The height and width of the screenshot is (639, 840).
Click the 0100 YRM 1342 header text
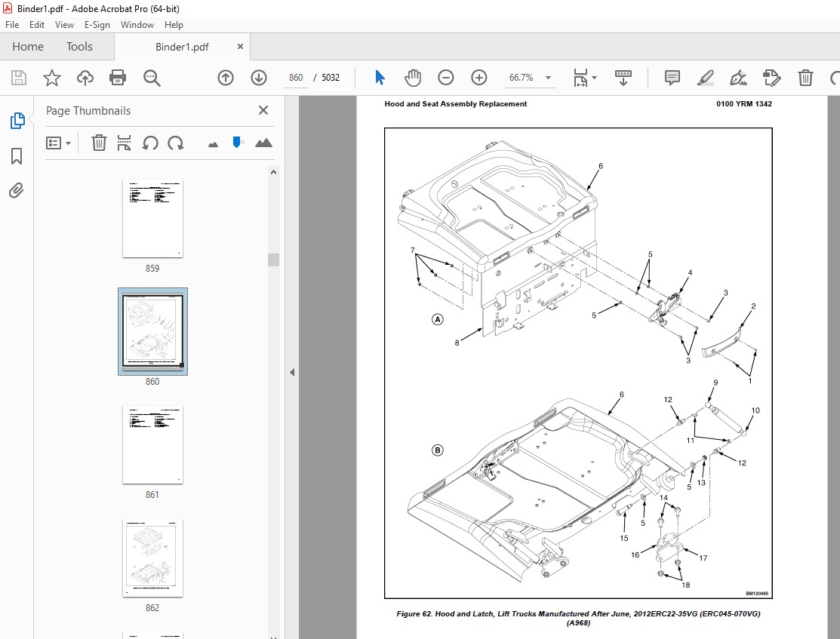click(x=744, y=104)
